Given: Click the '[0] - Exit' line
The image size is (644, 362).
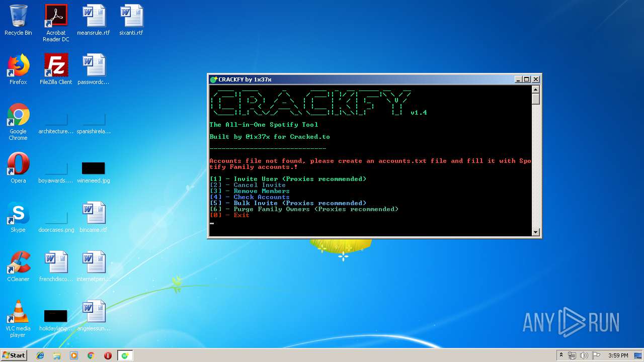Looking at the screenshot, I should pyautogui.click(x=229, y=215).
